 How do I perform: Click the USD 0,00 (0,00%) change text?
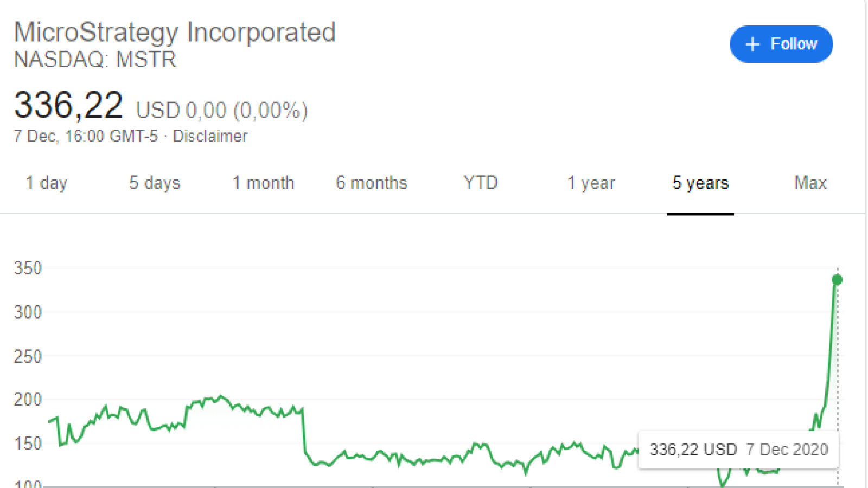pyautogui.click(x=222, y=110)
